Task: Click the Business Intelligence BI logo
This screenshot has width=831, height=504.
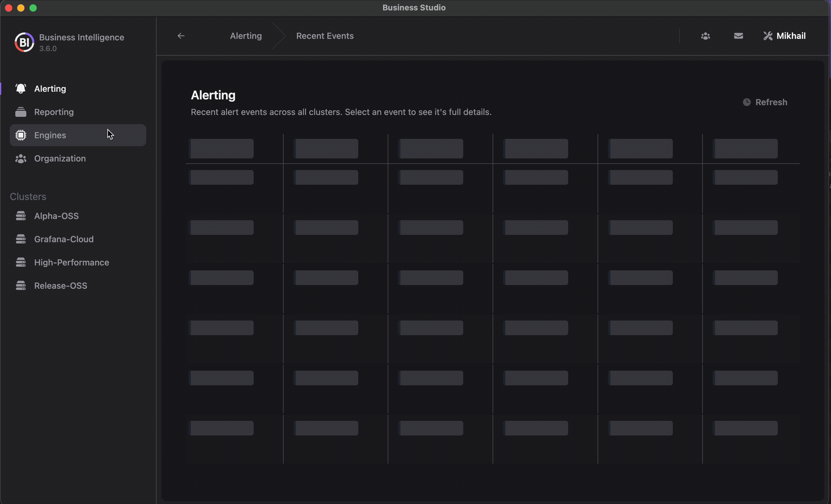Action: click(x=24, y=42)
